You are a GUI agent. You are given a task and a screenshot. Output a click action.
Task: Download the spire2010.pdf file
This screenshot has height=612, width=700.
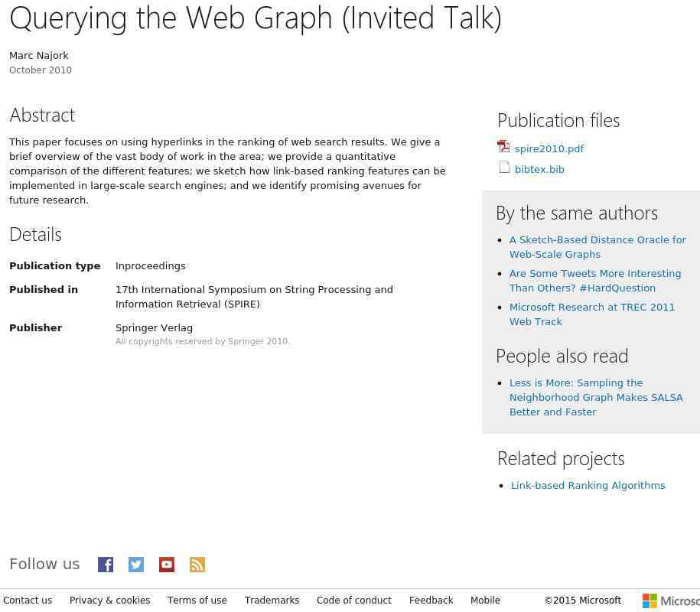549,148
